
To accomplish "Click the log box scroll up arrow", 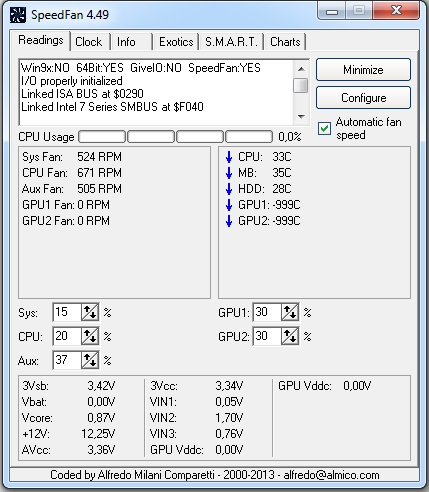I will [301, 69].
